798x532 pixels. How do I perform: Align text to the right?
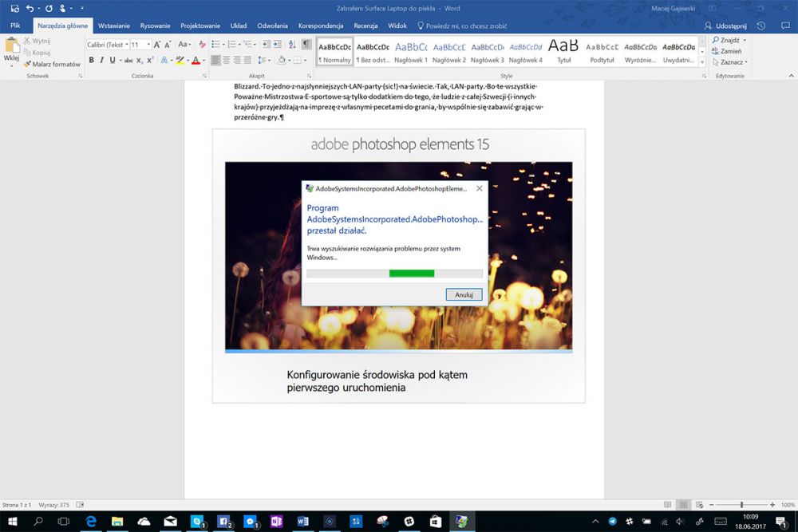[237, 60]
